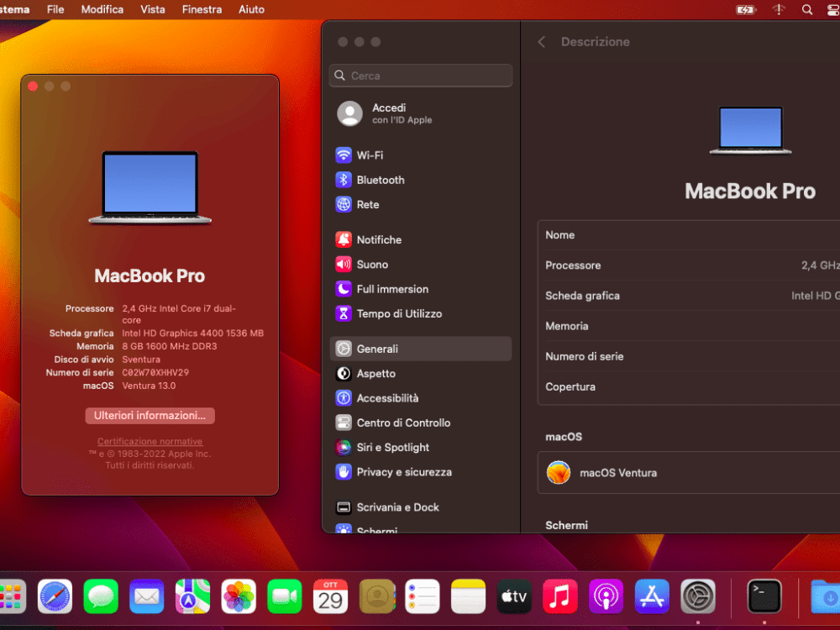
Task: Launch Safari from the Dock
Action: (x=55, y=596)
